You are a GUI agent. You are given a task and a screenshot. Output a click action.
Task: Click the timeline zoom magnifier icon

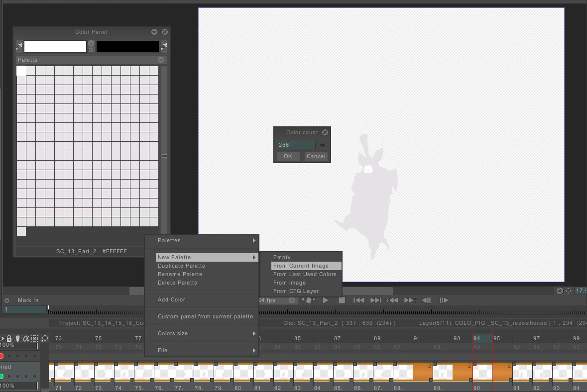[x=44, y=338]
